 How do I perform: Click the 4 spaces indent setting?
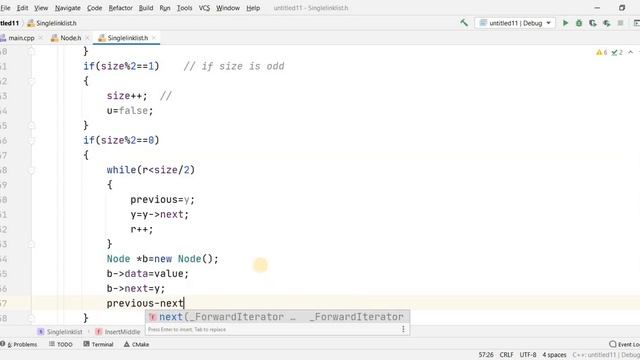(x=554, y=355)
